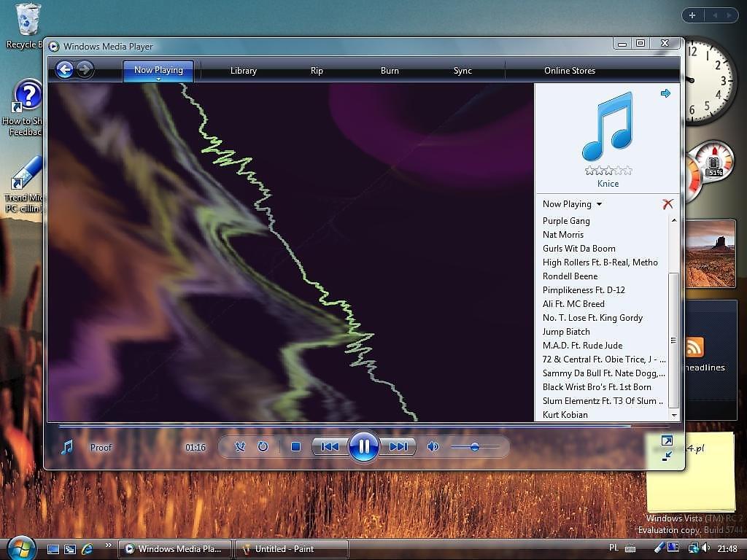Image resolution: width=747 pixels, height=560 pixels.
Task: Click the elapsed time 01:16
Action: click(x=196, y=447)
